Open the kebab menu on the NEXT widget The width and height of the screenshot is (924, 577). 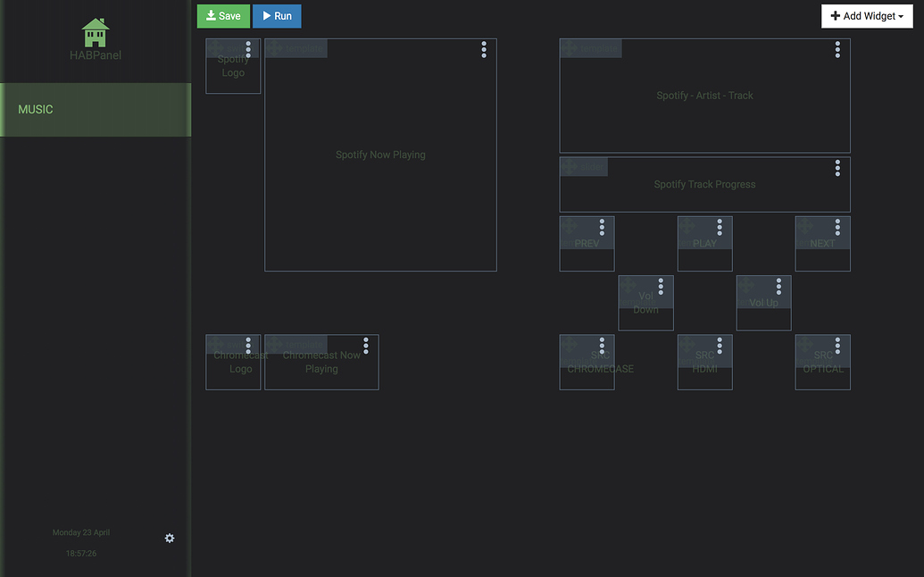coord(837,226)
